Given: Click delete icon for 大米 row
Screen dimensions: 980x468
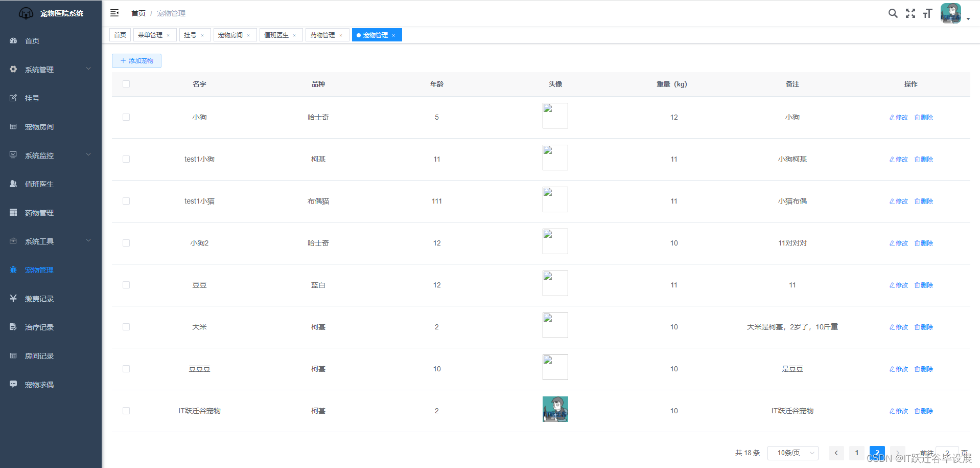Looking at the screenshot, I should (924, 327).
